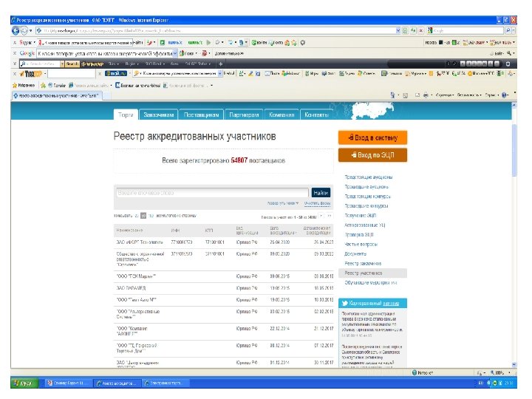Image resolution: width=532 pixels, height=399 pixels.
Task: Select the browser tab Реестр аккредитованных участников
Action: [57, 96]
